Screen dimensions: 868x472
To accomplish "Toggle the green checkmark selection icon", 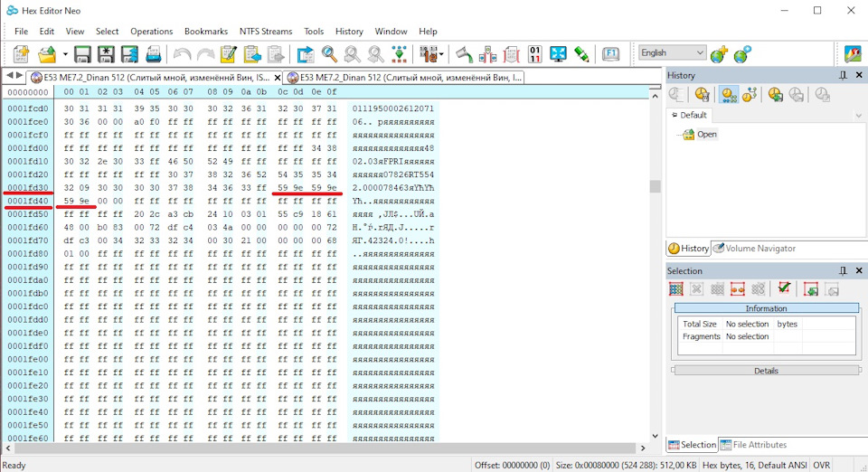I will coord(784,288).
